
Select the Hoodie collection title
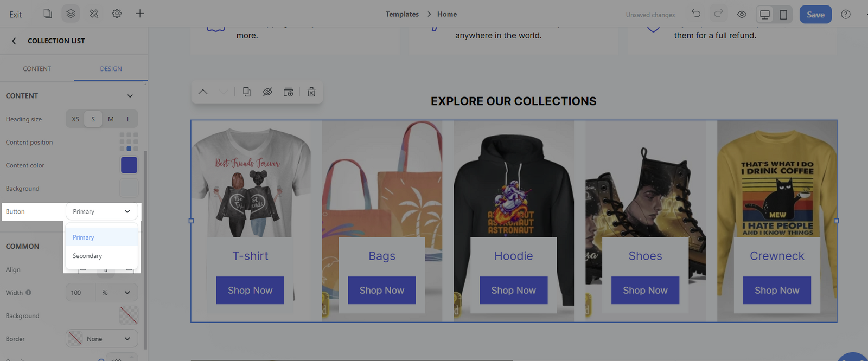(514, 256)
